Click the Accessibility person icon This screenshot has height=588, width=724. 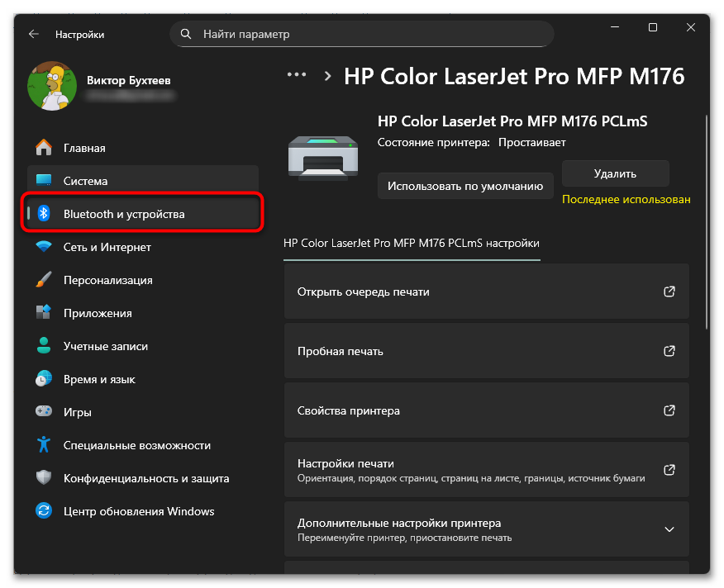[x=44, y=445]
